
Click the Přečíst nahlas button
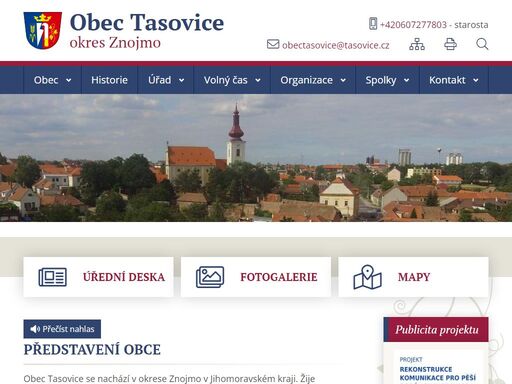(62, 329)
